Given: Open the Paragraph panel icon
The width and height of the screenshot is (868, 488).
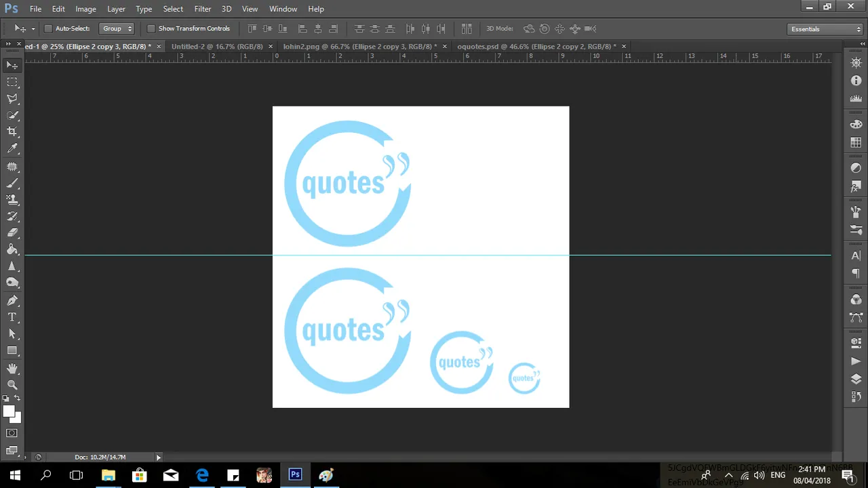Looking at the screenshot, I should point(856,274).
